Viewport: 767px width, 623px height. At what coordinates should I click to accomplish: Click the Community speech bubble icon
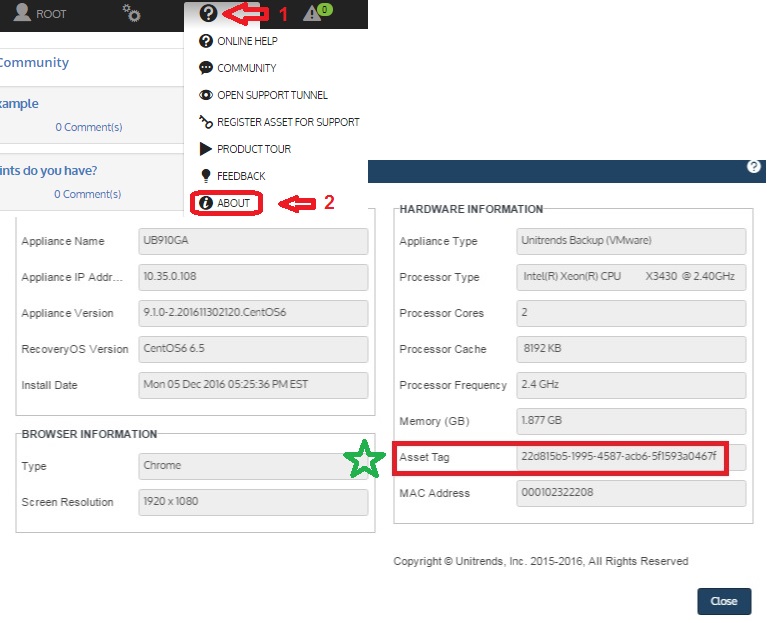pos(206,68)
